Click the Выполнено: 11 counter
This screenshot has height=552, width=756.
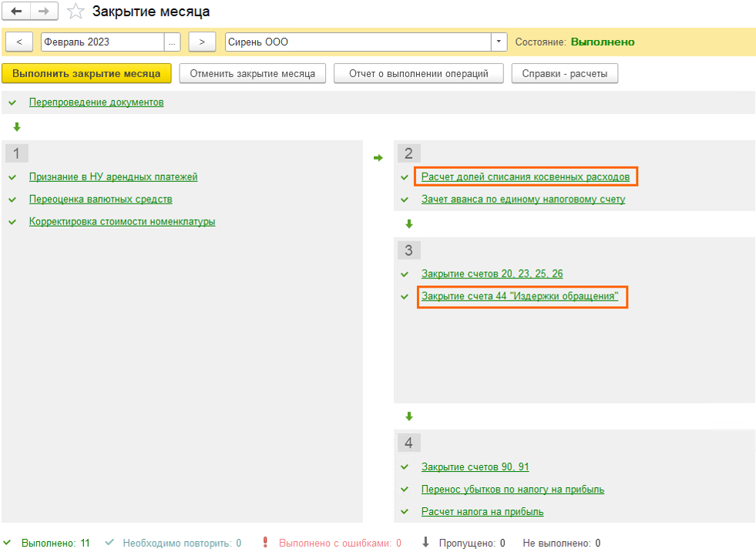coord(55,544)
